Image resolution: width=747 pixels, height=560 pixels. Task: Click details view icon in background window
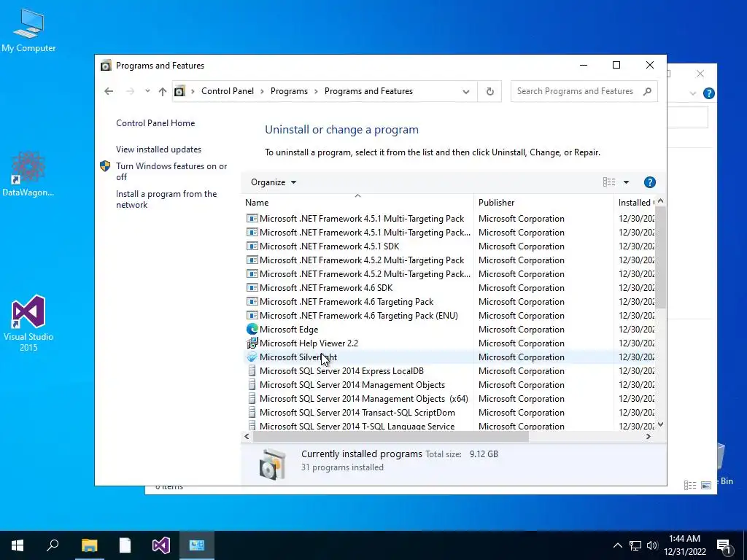click(x=690, y=485)
